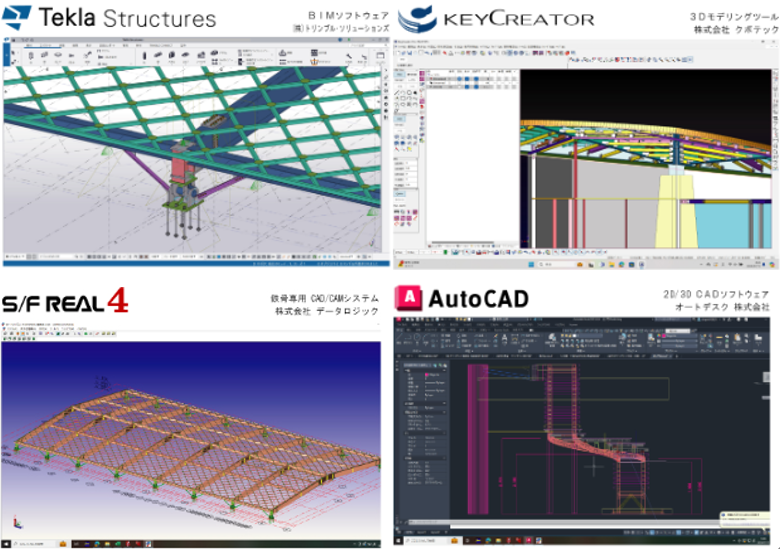Click the XYZ axis triad in S/F REAL4 viewport

[x=16, y=521]
